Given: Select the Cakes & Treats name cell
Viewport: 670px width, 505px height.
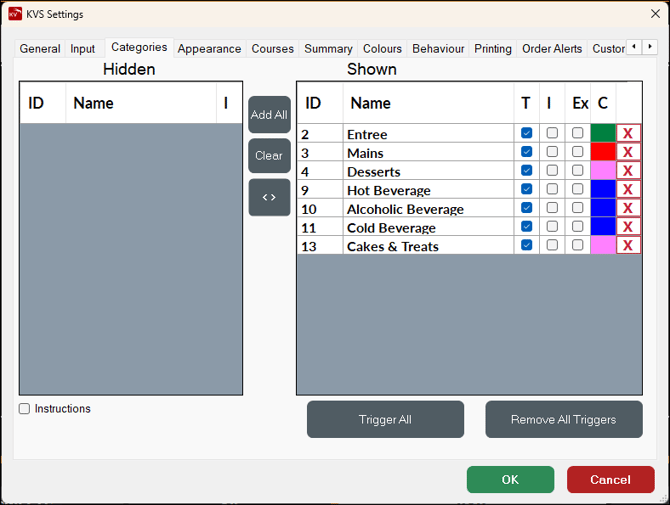Looking at the screenshot, I should point(428,246).
